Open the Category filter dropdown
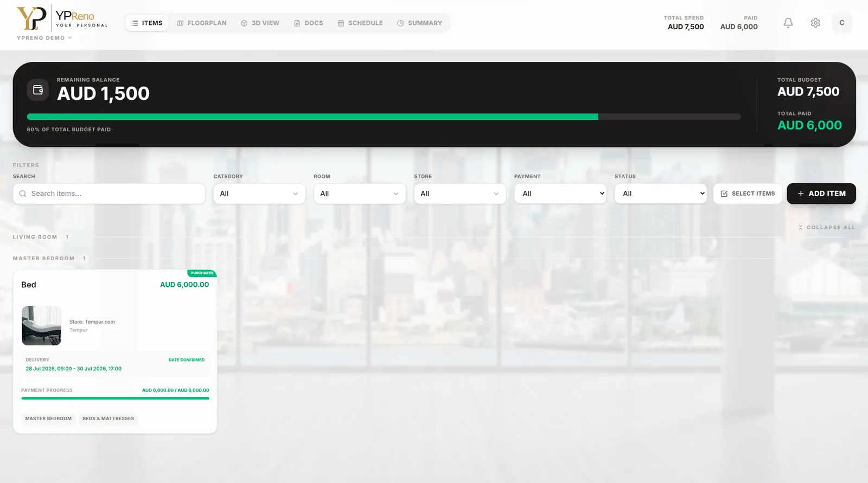868x483 pixels. click(259, 194)
